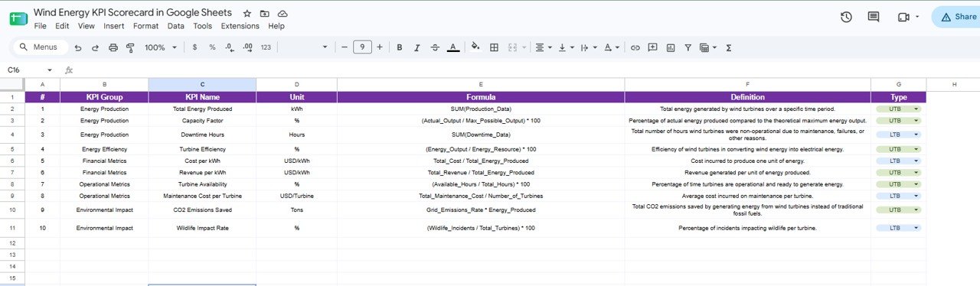Decrease decimal places icon
Screen dimensions: 980x286
(230, 47)
